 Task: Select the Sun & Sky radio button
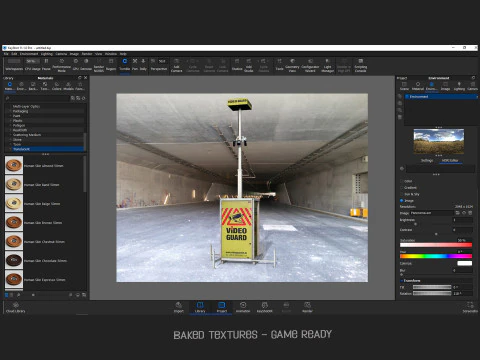click(x=402, y=194)
